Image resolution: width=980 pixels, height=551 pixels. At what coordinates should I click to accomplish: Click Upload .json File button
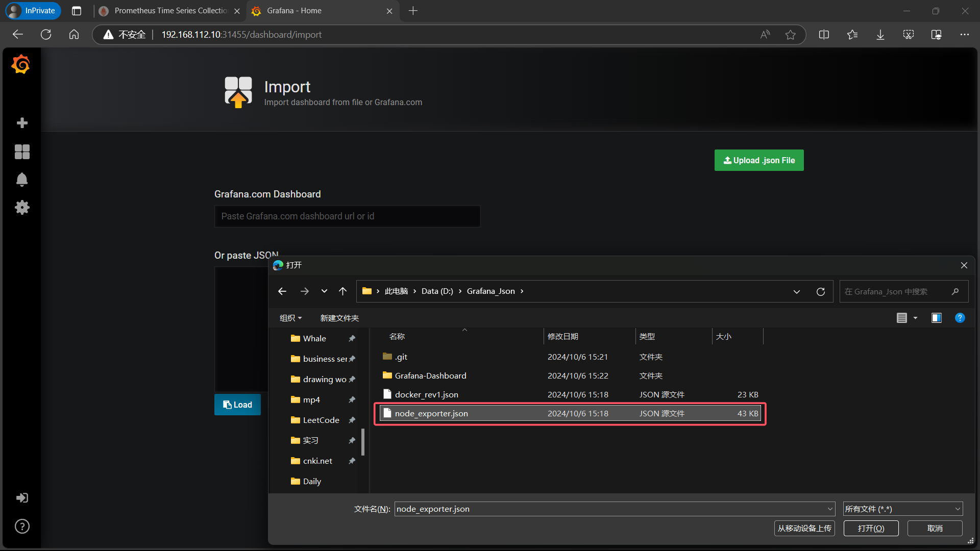click(758, 160)
